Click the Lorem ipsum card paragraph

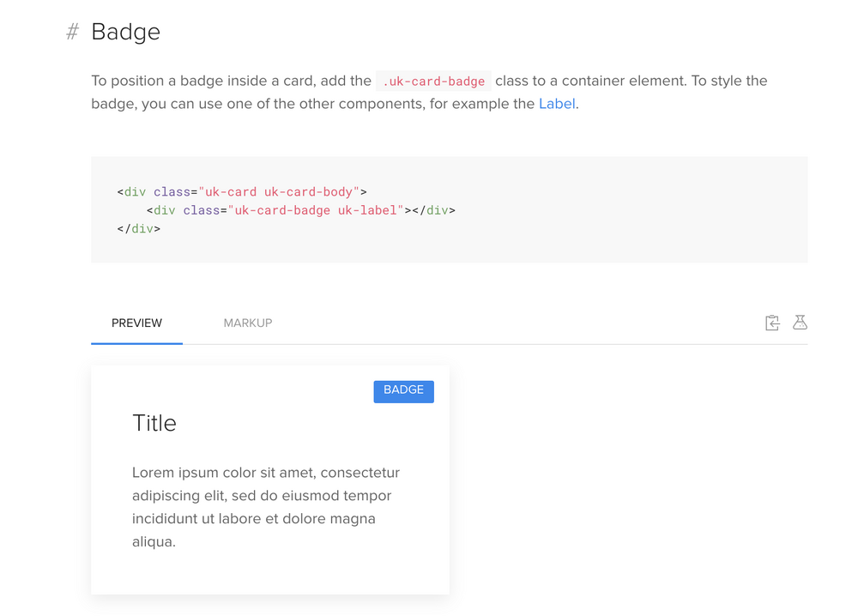[x=266, y=506]
